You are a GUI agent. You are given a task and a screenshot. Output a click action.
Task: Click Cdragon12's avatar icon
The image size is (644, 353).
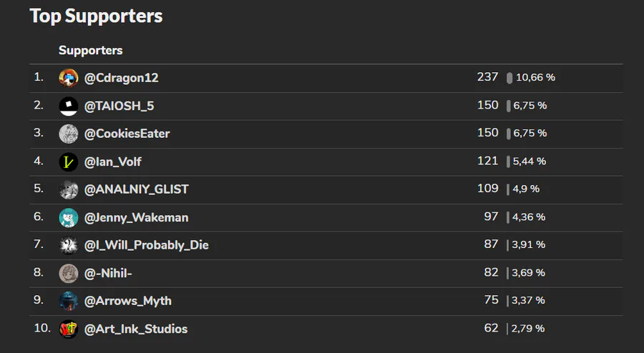[x=68, y=78]
